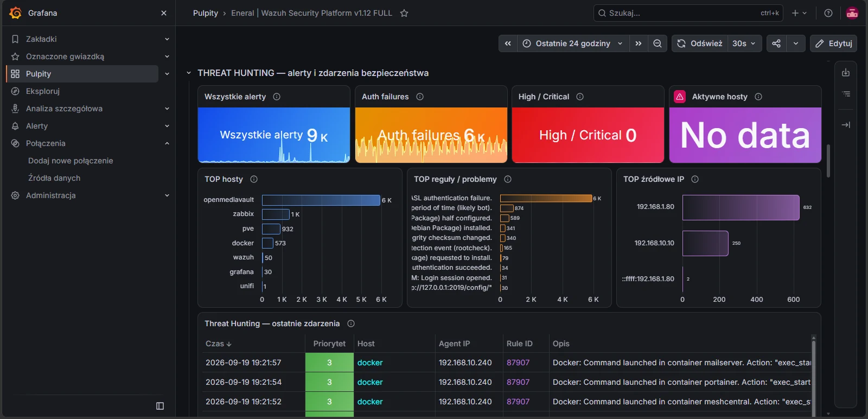
Task: Expand the Alerty chevron
Action: (x=167, y=126)
